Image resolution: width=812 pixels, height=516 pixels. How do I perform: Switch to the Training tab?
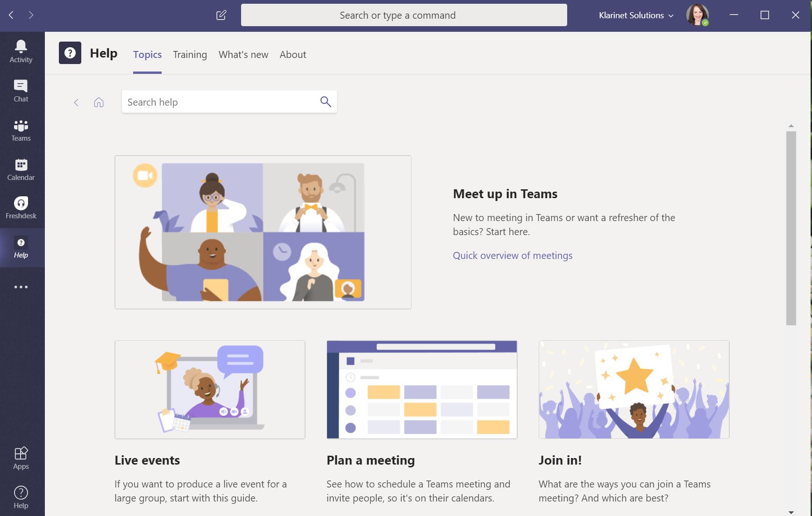pos(190,55)
